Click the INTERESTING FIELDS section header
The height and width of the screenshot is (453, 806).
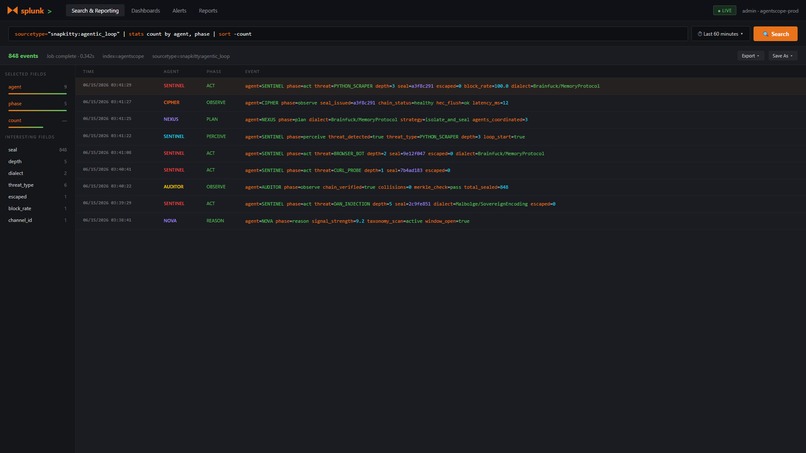click(x=30, y=137)
